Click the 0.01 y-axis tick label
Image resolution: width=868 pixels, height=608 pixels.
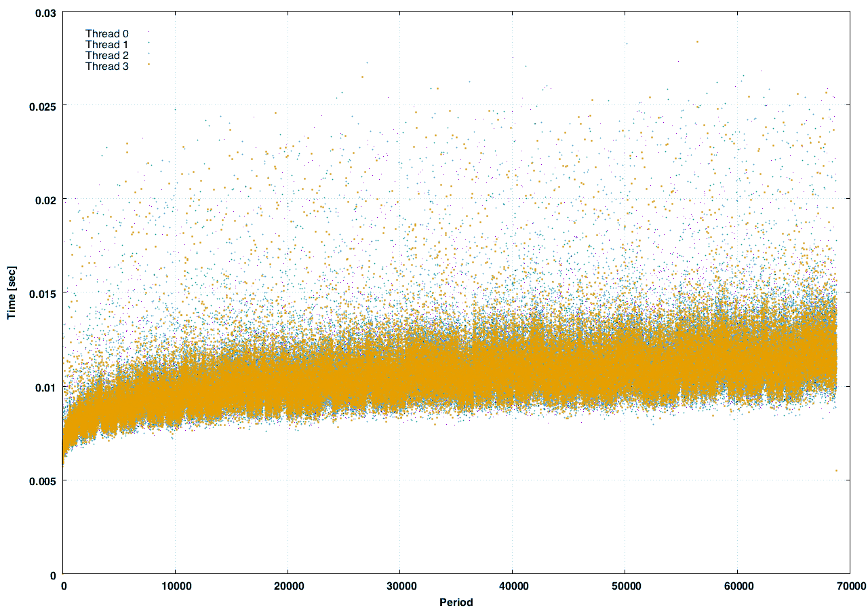click(x=45, y=387)
